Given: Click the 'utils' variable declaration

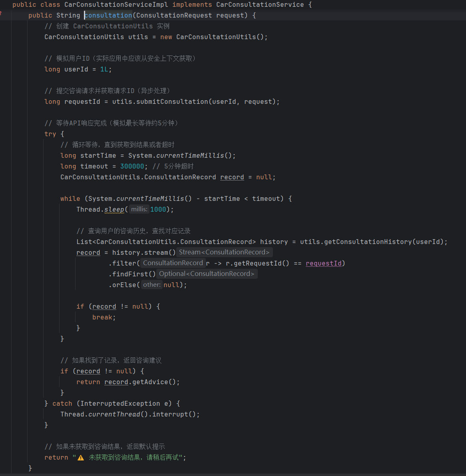Looking at the screenshot, I should click(138, 37).
